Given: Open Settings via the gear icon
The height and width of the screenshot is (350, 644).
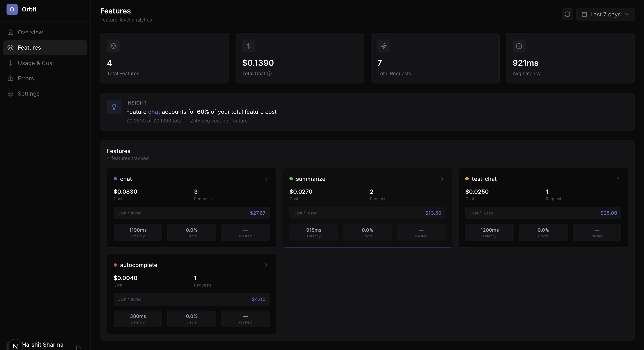Looking at the screenshot, I should click(x=10, y=93).
